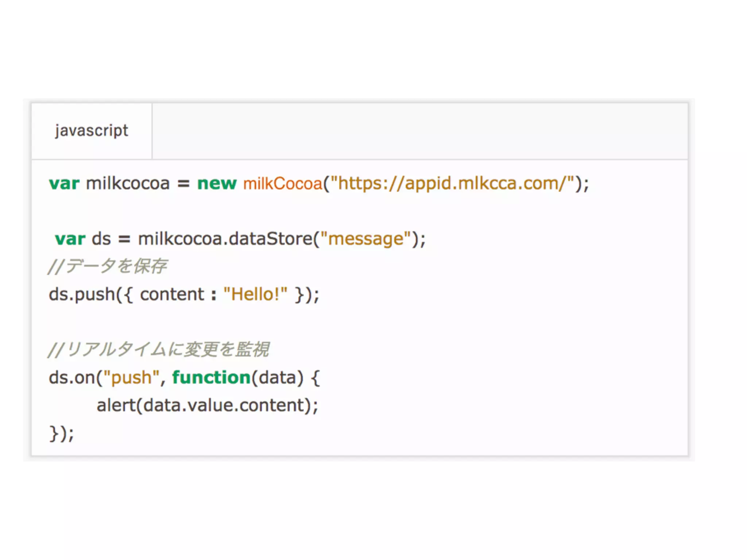
Task: Click the "push" event string
Action: click(132, 378)
